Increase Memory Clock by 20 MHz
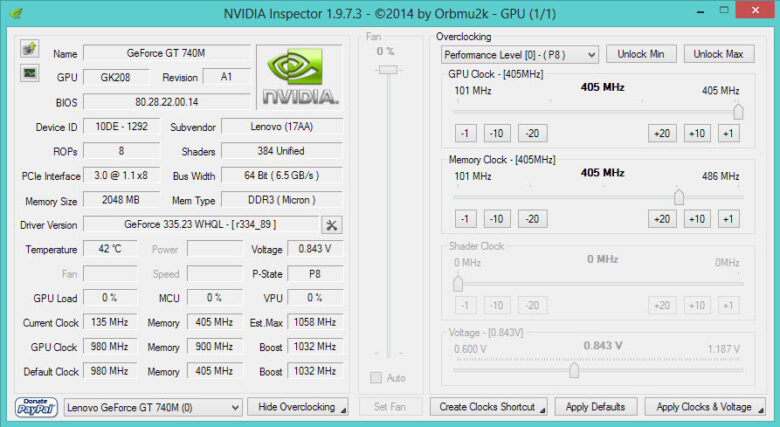 point(662,219)
